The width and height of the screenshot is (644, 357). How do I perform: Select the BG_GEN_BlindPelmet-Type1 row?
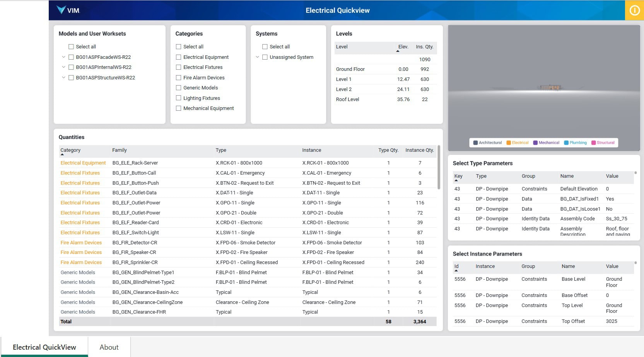[248, 273]
